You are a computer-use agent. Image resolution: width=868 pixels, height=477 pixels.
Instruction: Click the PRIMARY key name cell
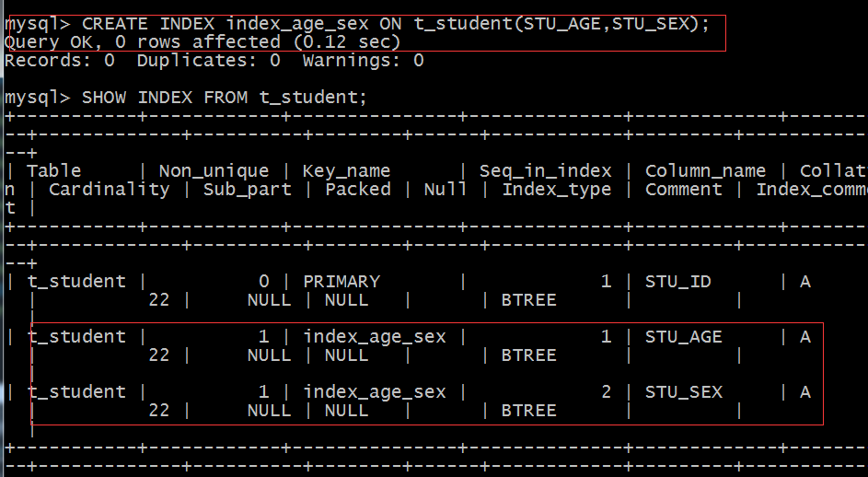pyautogui.click(x=341, y=282)
